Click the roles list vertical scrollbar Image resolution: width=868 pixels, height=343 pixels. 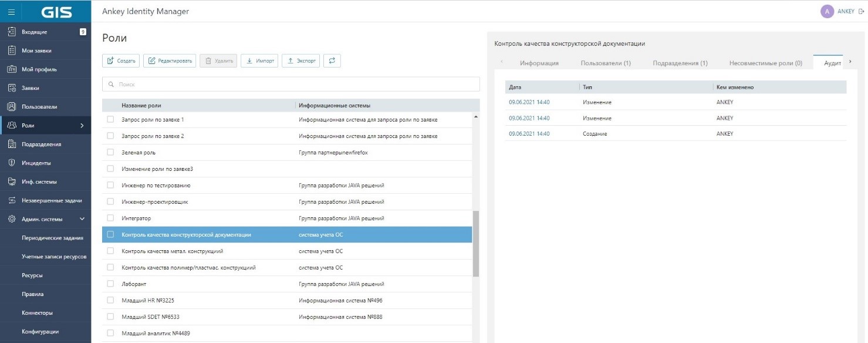click(x=476, y=244)
